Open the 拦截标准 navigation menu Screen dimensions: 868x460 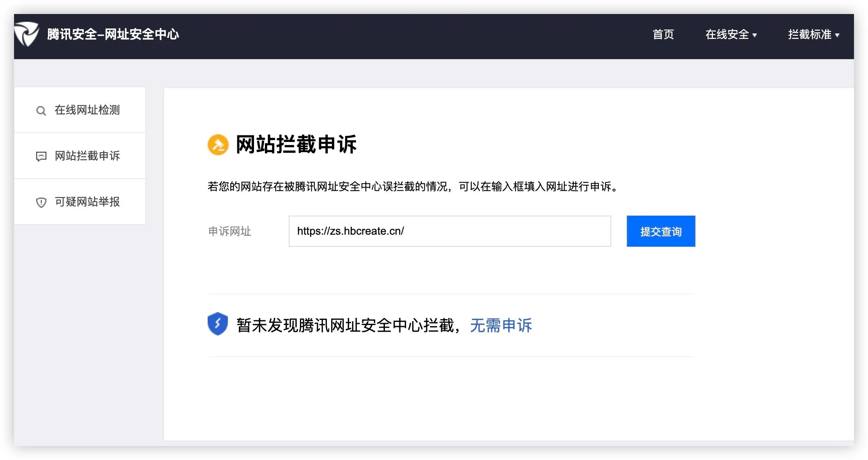tap(810, 34)
